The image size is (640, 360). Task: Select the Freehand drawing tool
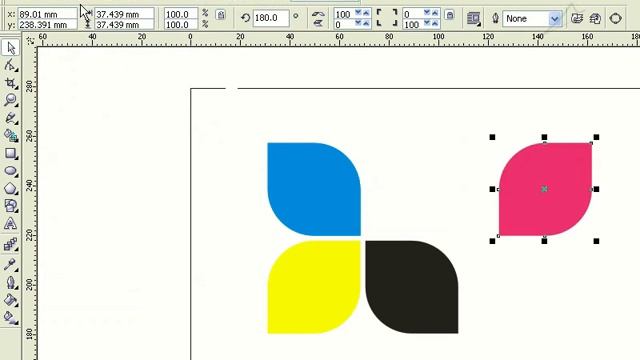(10, 118)
